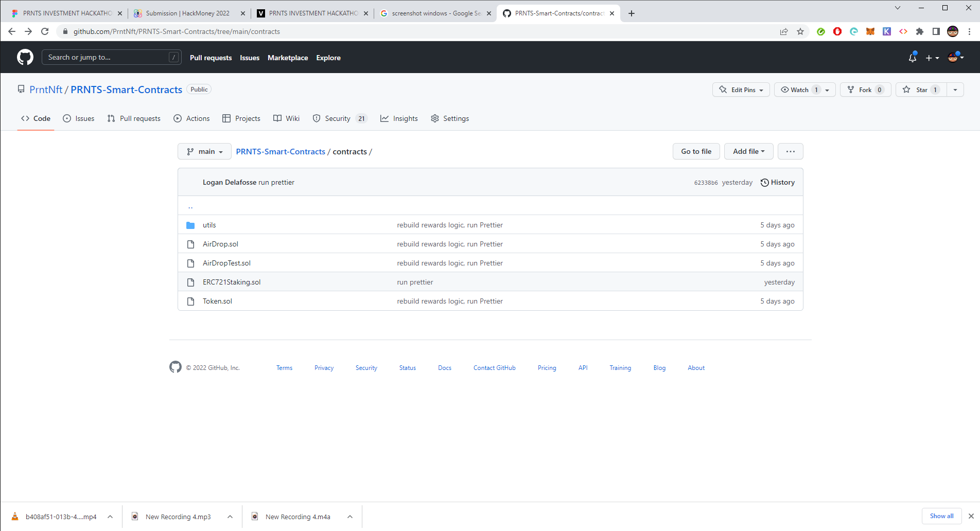Focus the Search or jump to field
Image resolution: width=980 pixels, height=531 pixels.
coord(111,57)
